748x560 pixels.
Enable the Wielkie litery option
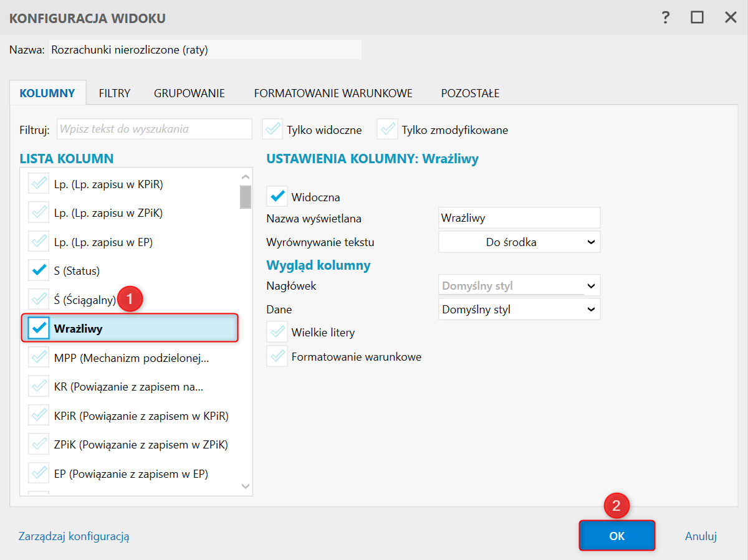coord(277,332)
